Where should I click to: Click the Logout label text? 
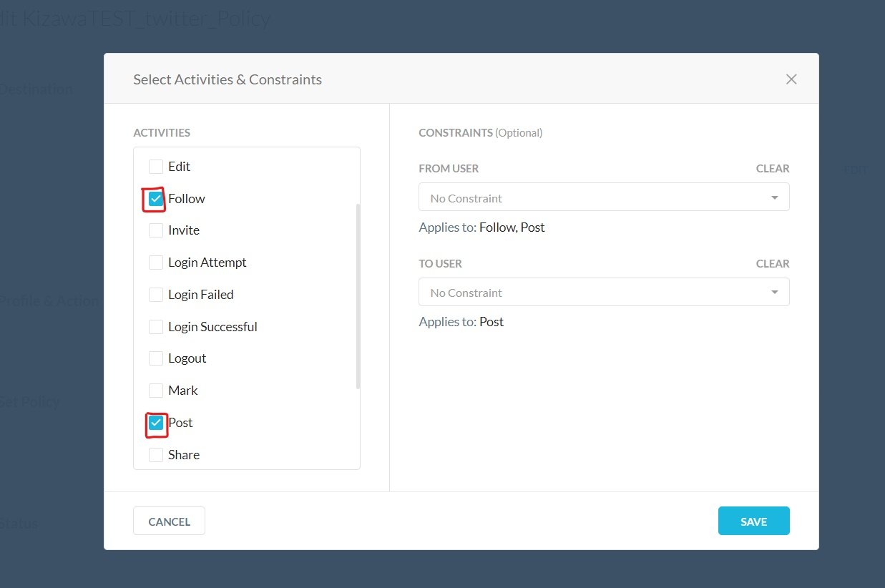coord(187,358)
